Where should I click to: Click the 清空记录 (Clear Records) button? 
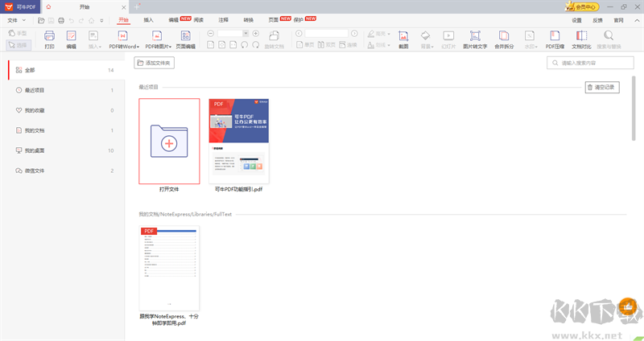[602, 87]
